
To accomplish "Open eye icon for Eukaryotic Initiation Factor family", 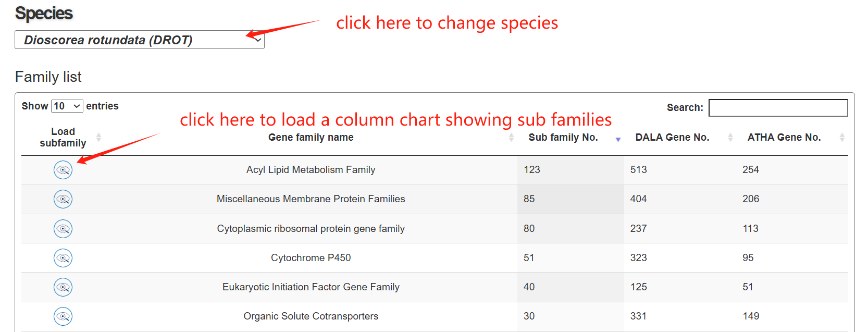I will tap(63, 287).
